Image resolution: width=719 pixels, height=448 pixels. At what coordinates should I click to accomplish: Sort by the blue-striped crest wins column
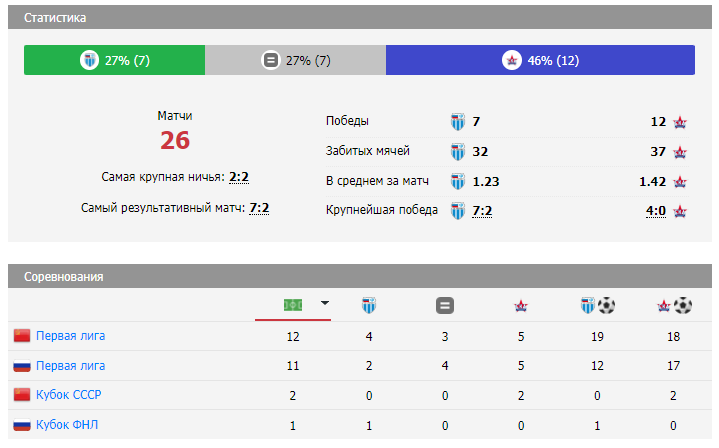tap(369, 305)
